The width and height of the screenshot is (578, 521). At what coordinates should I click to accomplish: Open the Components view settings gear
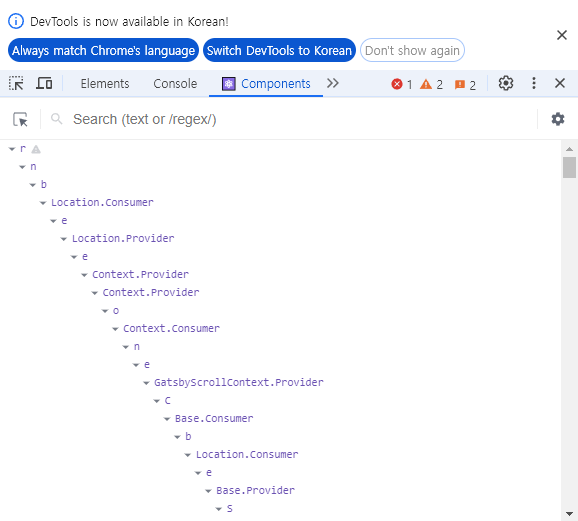[x=558, y=119]
